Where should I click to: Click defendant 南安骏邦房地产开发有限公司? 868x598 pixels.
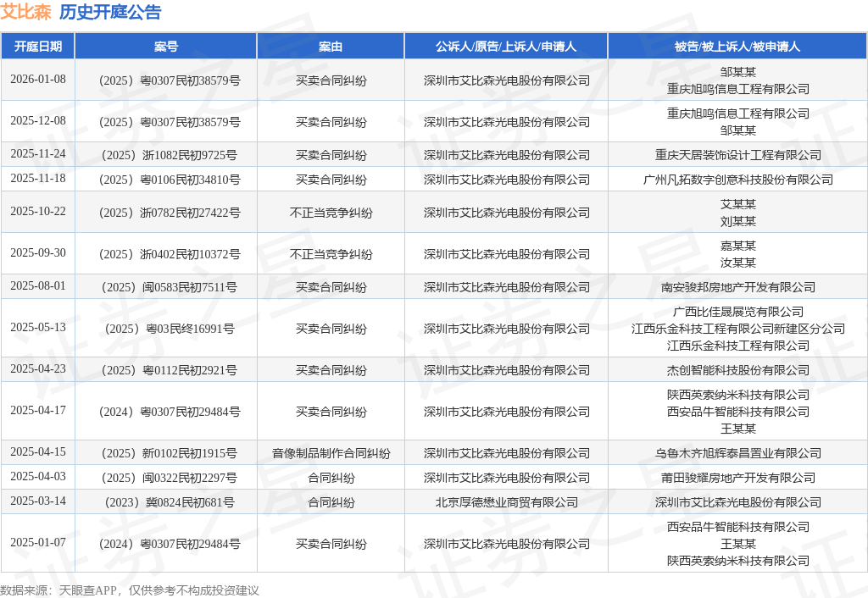[738, 288]
